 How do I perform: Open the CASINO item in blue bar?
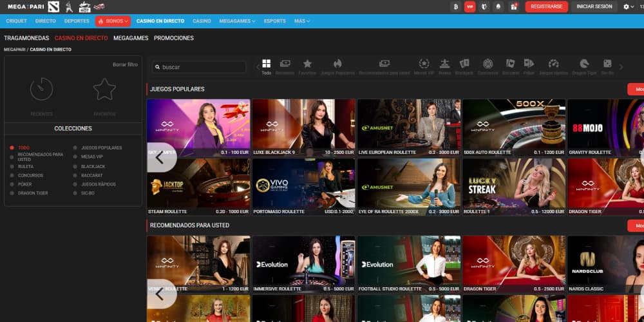click(202, 21)
